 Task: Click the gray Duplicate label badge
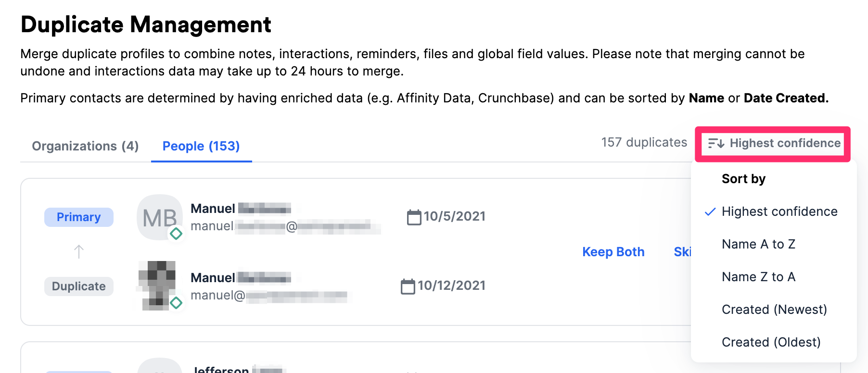click(79, 286)
